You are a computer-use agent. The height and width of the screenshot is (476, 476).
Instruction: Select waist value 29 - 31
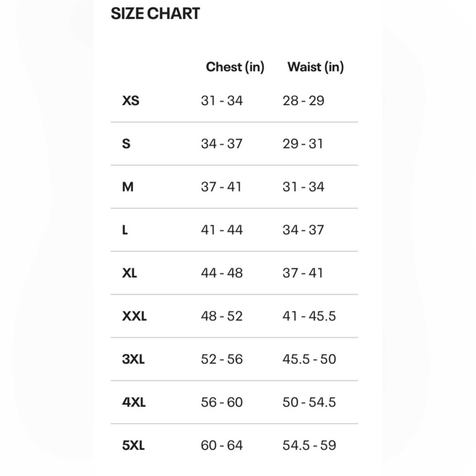click(303, 144)
